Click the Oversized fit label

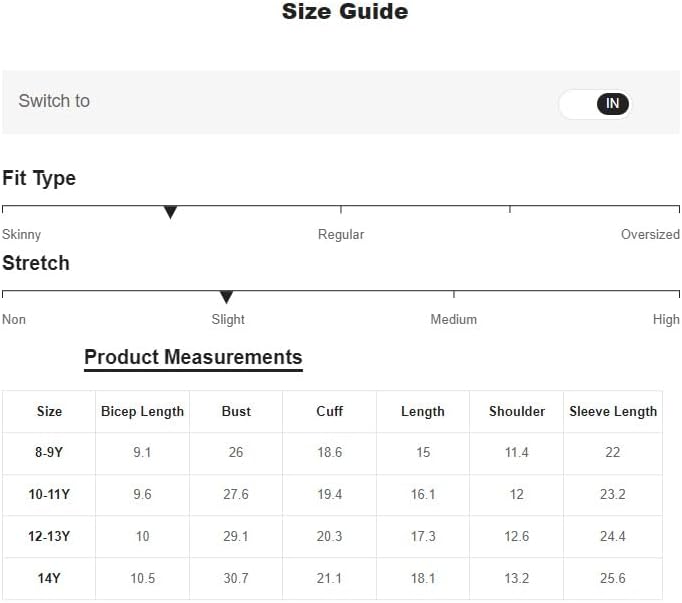tap(650, 234)
